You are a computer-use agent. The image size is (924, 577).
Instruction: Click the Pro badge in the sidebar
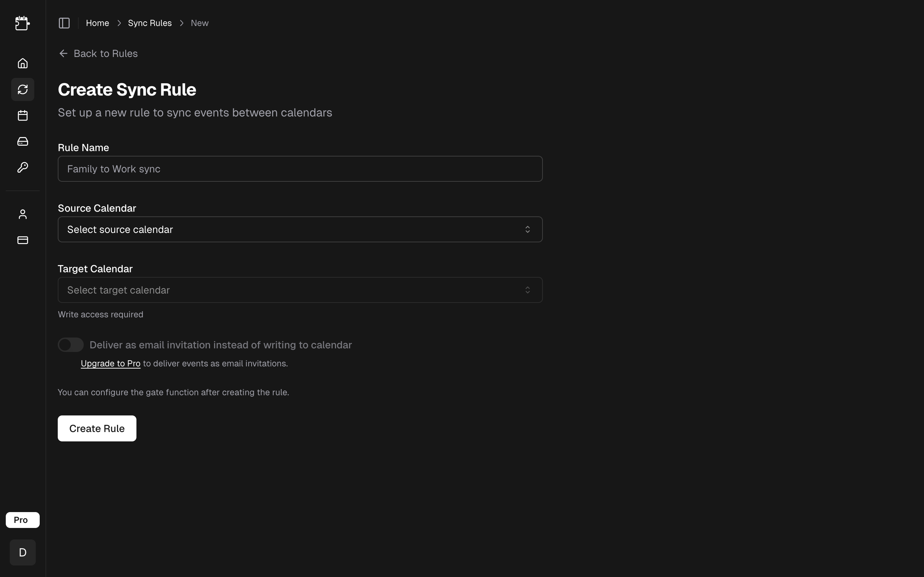[22, 519]
